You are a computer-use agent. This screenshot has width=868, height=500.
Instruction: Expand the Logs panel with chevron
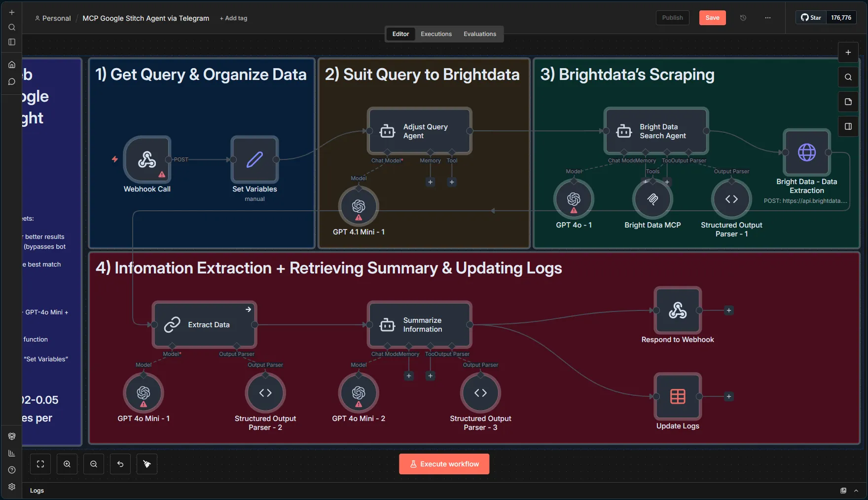pyautogui.click(x=856, y=491)
